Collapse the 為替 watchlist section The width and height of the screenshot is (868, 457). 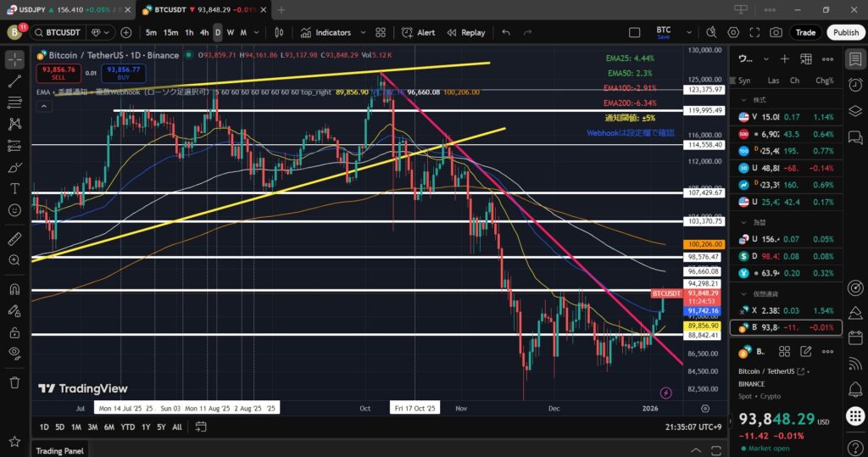(x=743, y=221)
